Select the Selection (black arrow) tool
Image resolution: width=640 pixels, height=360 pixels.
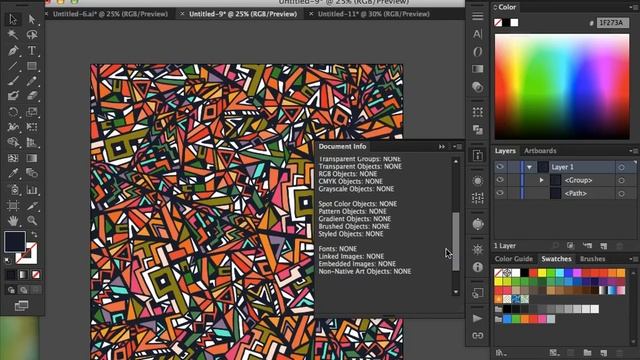pos(13,19)
